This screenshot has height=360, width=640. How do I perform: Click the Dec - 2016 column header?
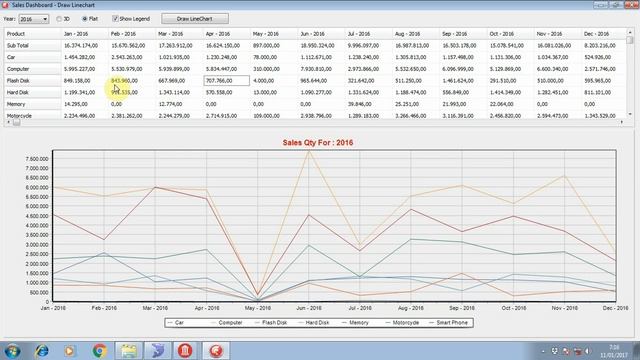pos(604,34)
